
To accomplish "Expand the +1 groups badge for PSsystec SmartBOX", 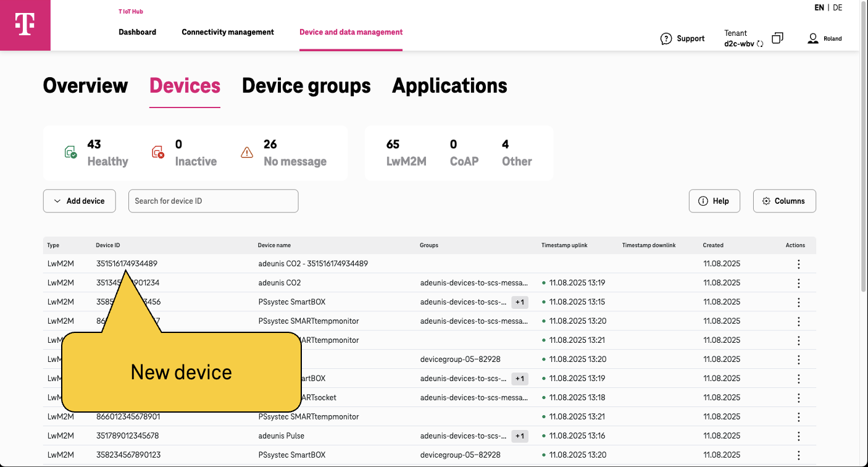I will point(519,302).
